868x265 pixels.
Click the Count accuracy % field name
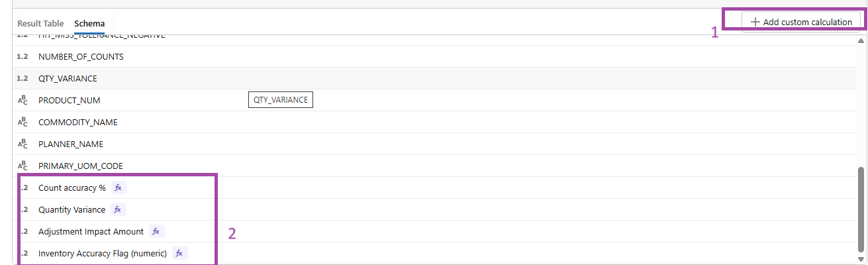[72, 187]
